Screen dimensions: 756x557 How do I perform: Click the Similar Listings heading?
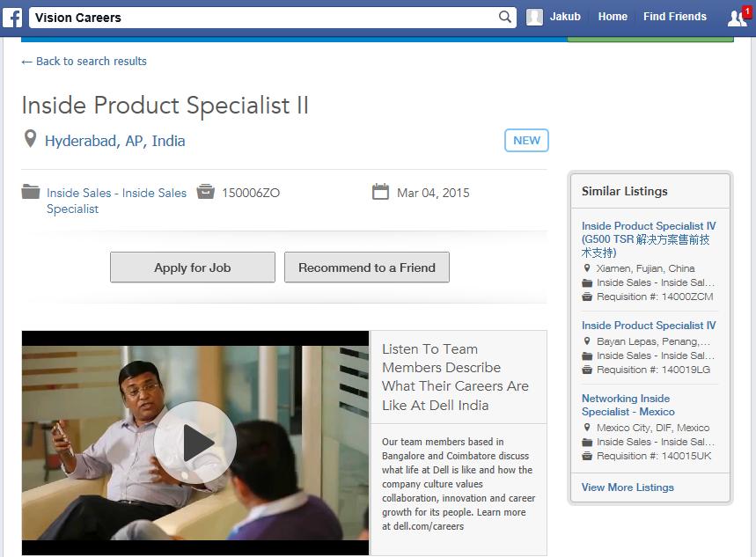pos(624,192)
